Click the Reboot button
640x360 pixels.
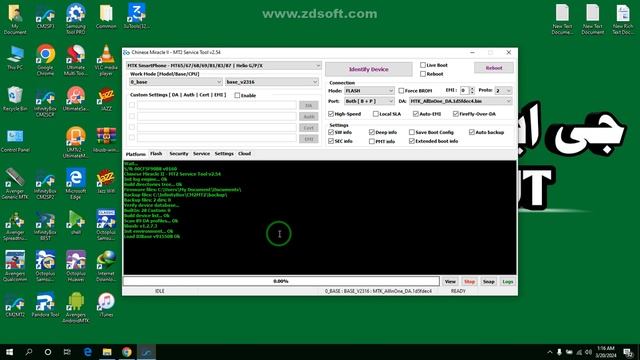(494, 68)
